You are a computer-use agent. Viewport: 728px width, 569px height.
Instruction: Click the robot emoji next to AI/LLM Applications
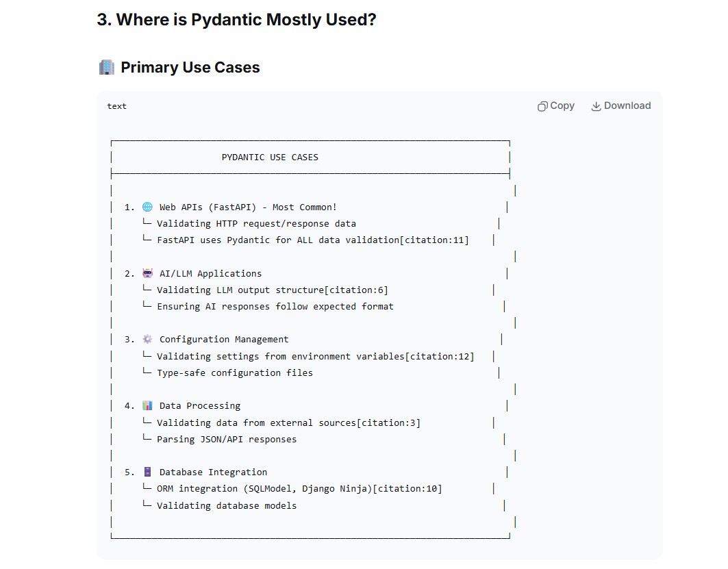coord(147,273)
